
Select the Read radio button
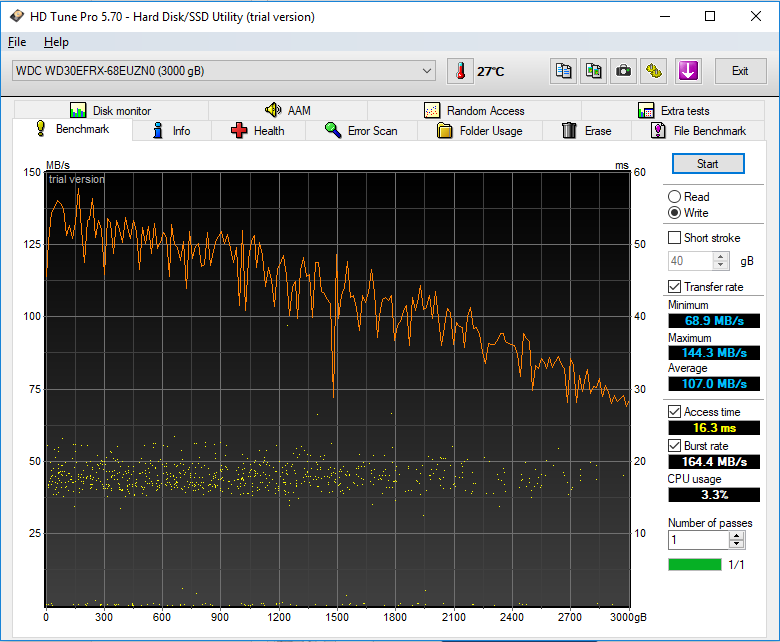[674, 196]
